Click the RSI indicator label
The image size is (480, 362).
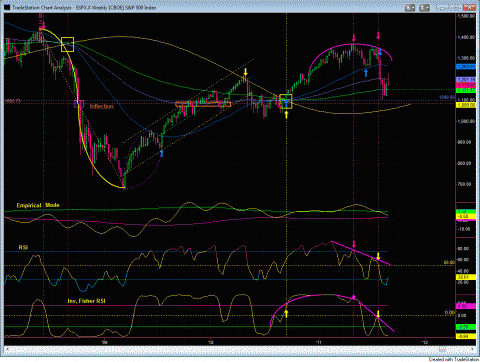[23, 247]
